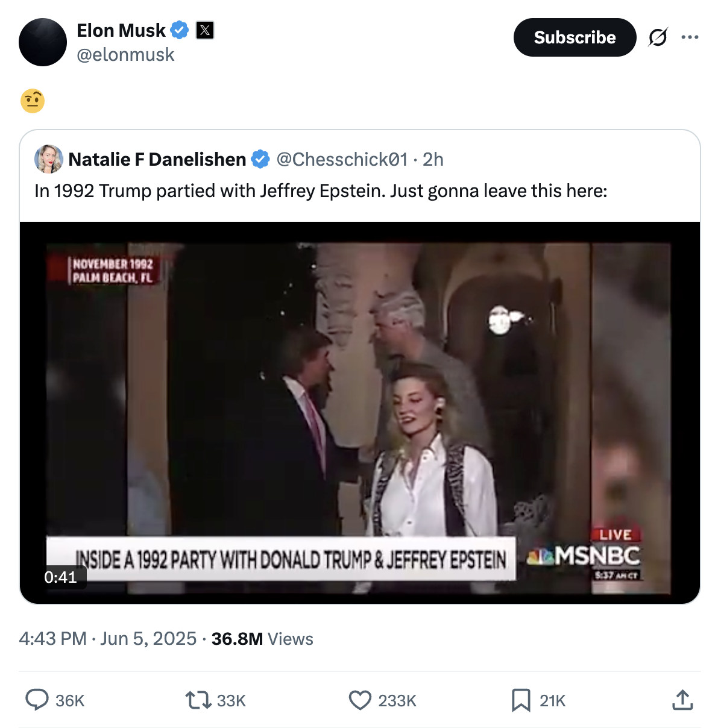Click the share upload icon

(x=682, y=700)
